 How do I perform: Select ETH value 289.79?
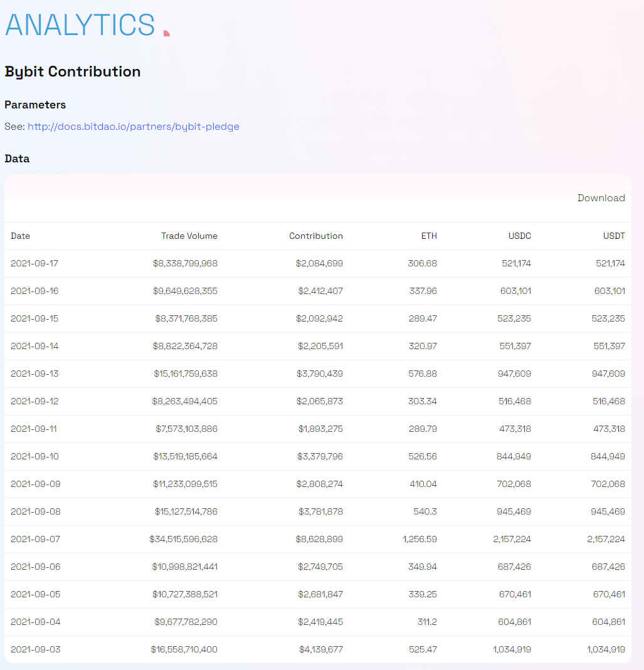point(423,429)
